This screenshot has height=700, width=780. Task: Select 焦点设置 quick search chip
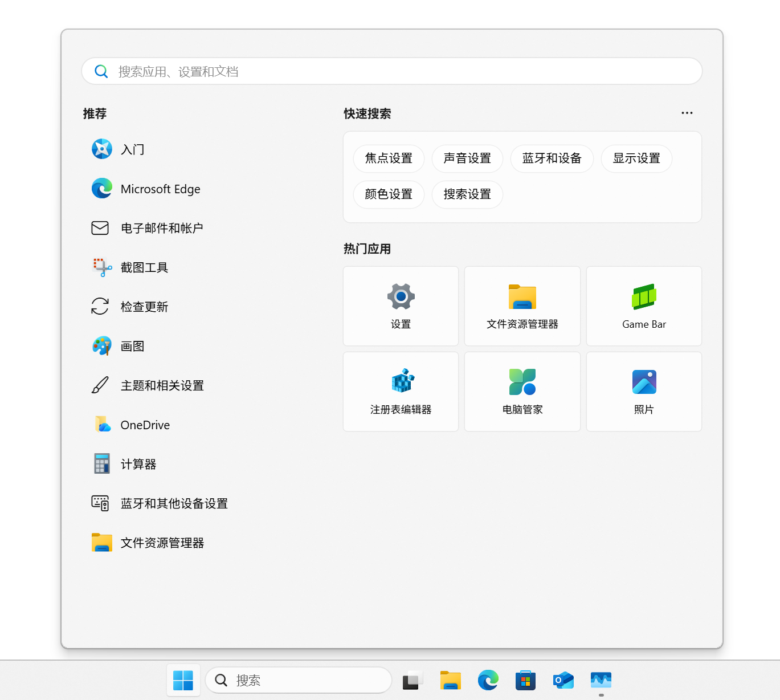point(389,158)
